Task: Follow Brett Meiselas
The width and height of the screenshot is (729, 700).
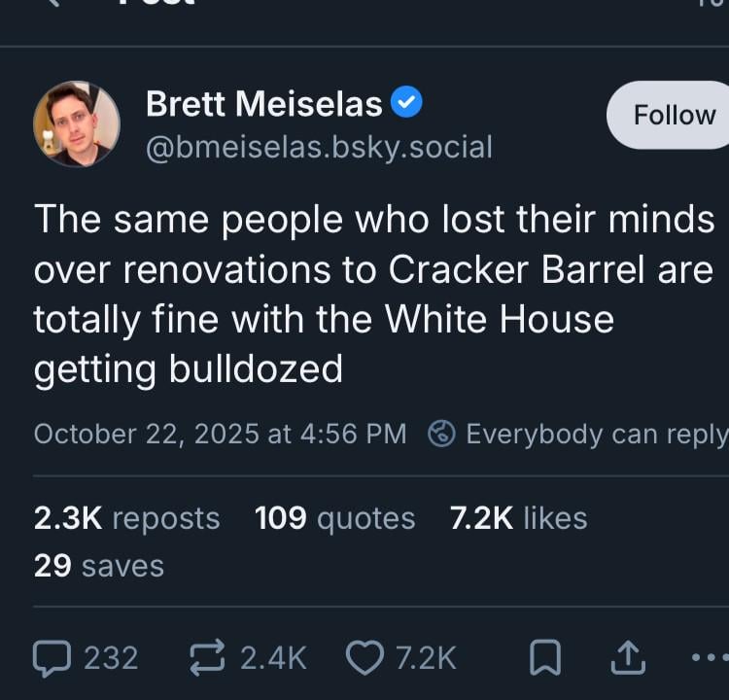Action: click(x=673, y=115)
